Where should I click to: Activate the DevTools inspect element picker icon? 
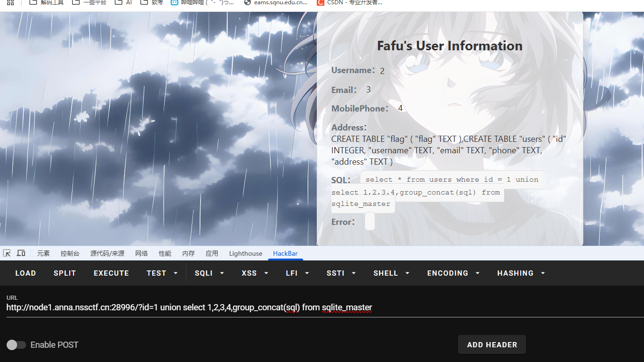(7, 253)
